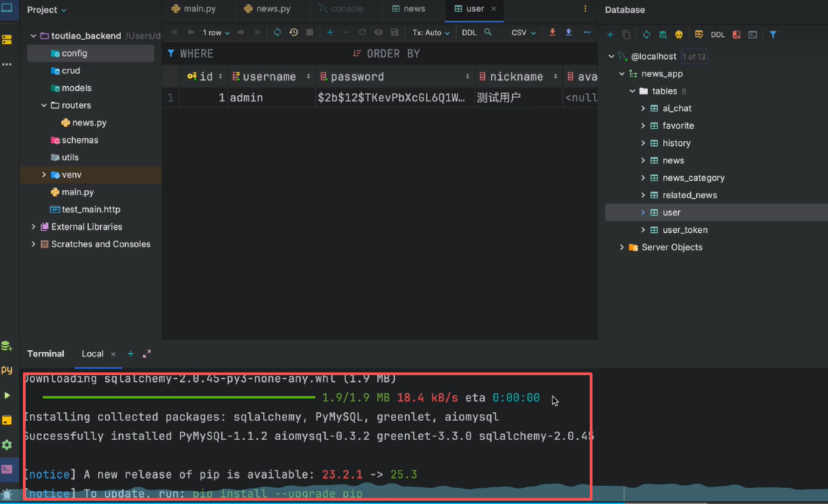828x504 pixels.
Task: Open editor tabs more options menu
Action: 585,9
